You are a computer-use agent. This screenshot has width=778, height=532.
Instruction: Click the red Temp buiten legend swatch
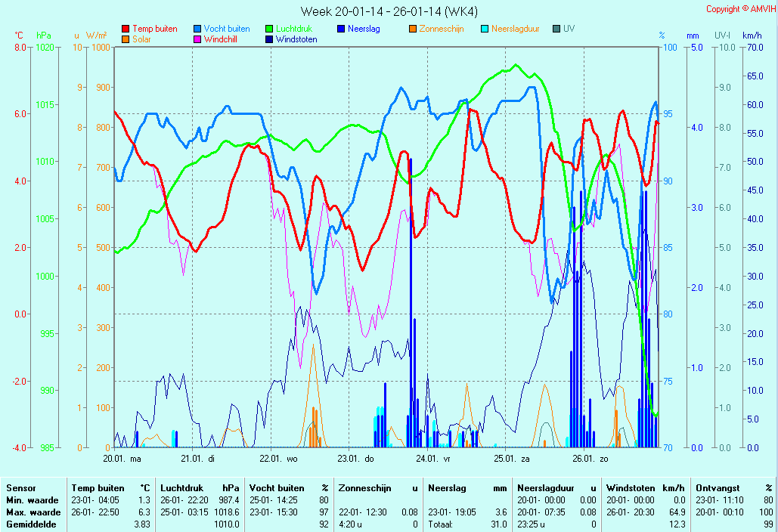coord(126,29)
